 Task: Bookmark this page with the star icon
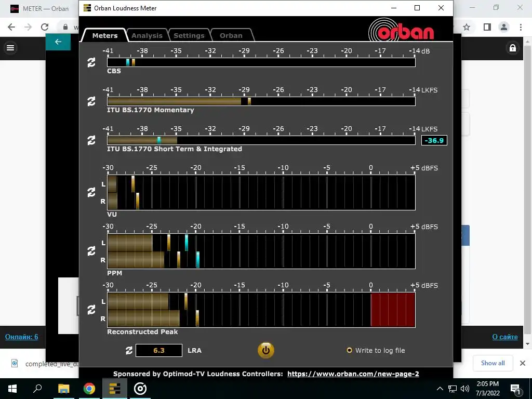[467, 27]
